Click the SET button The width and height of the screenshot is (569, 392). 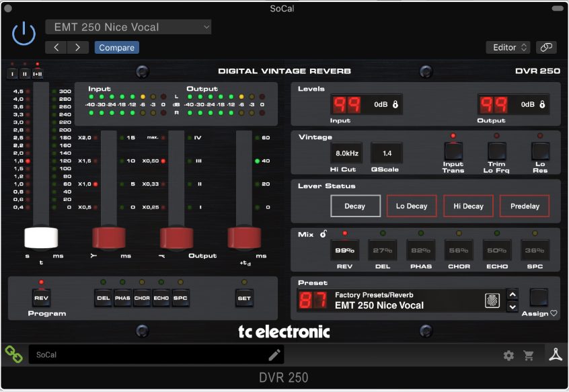click(244, 298)
